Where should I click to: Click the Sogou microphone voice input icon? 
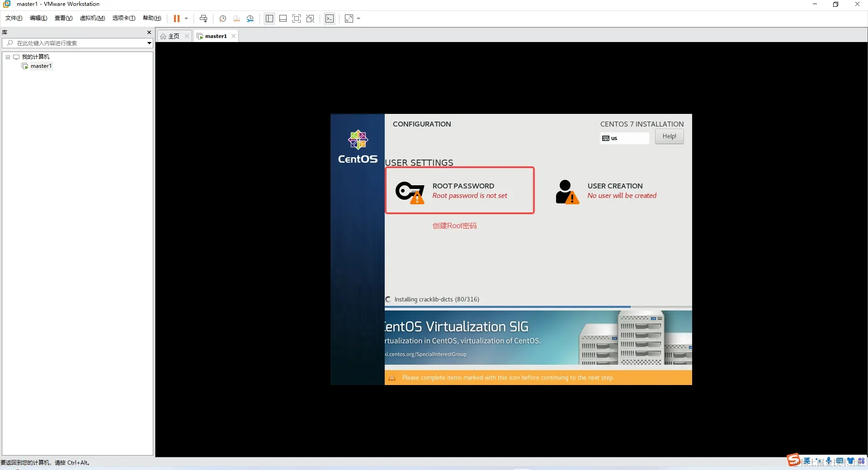coord(829,461)
